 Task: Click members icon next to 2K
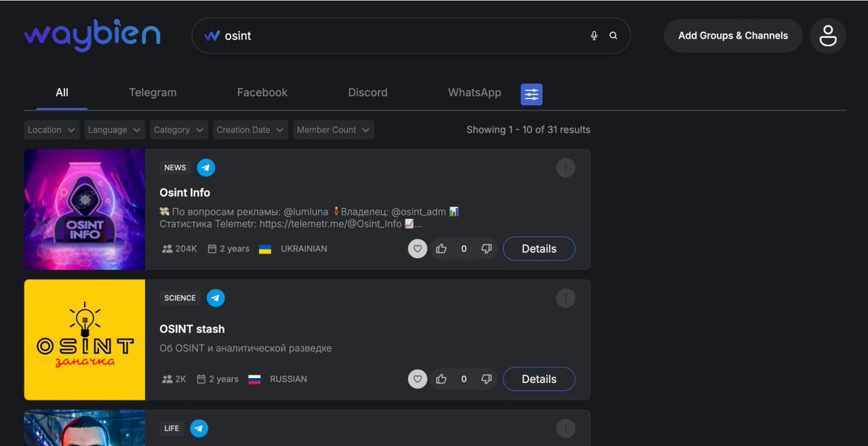click(x=167, y=379)
